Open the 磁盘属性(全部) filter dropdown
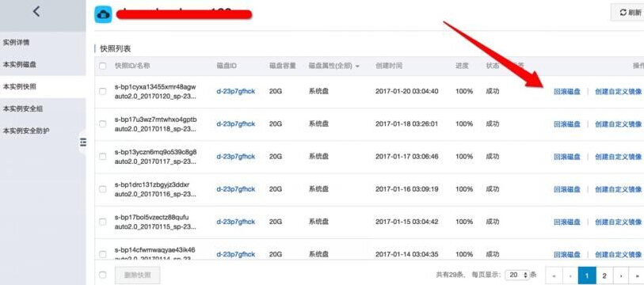 [x=334, y=66]
